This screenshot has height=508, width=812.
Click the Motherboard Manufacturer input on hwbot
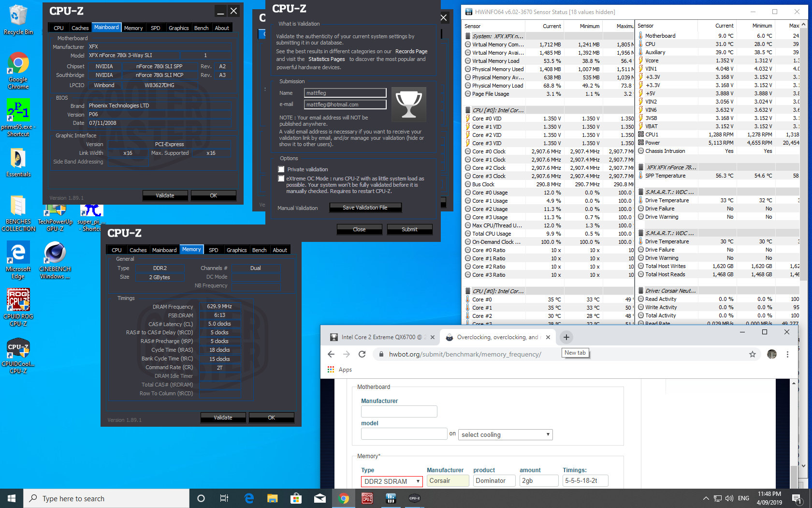pyautogui.click(x=399, y=411)
